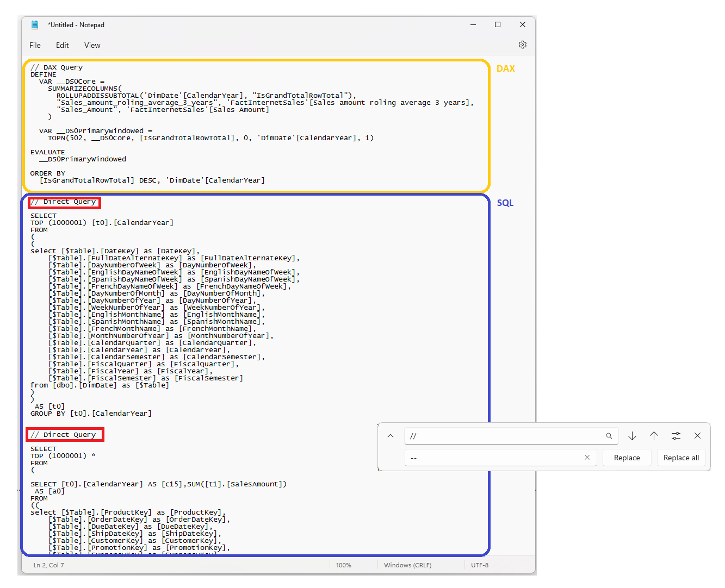Open the File menu
Image resolution: width=725 pixels, height=588 pixels.
[x=35, y=45]
